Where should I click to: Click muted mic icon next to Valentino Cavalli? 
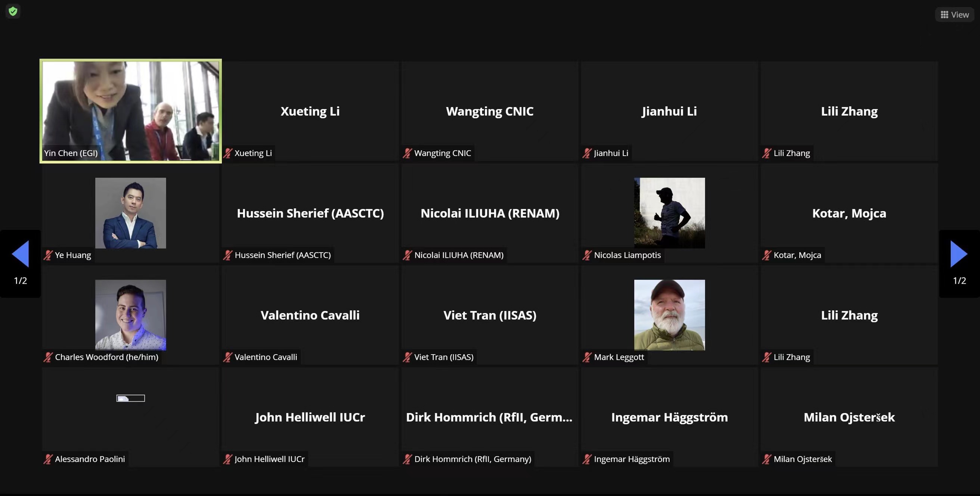(x=228, y=357)
